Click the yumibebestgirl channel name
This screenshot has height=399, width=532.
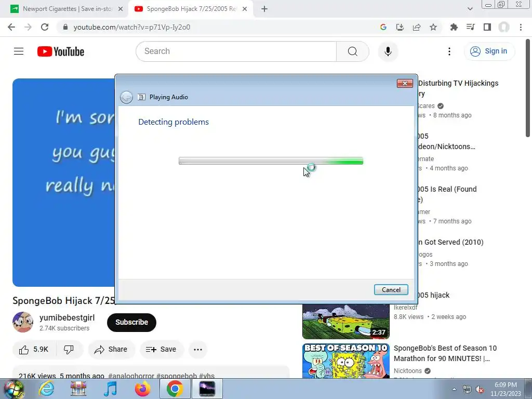point(67,318)
